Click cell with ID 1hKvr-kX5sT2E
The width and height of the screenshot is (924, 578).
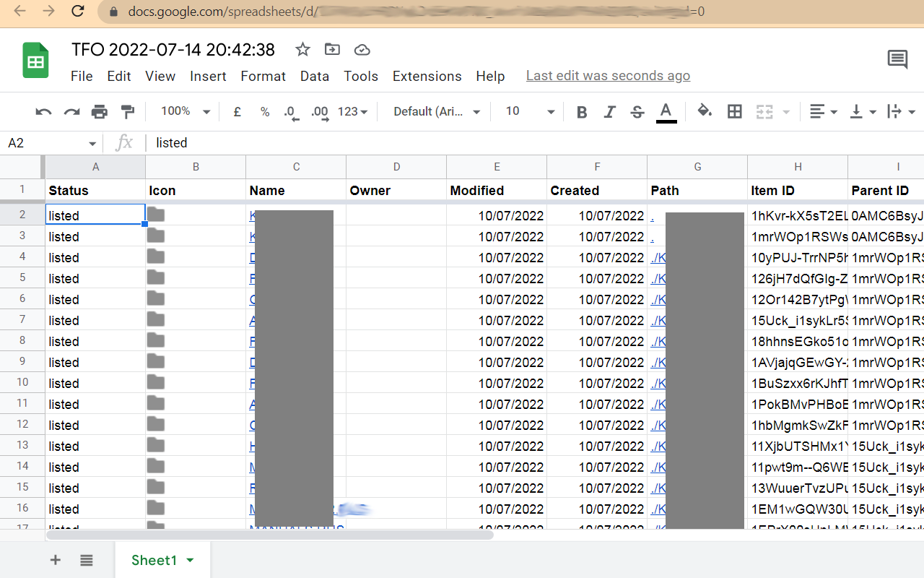[798, 215]
